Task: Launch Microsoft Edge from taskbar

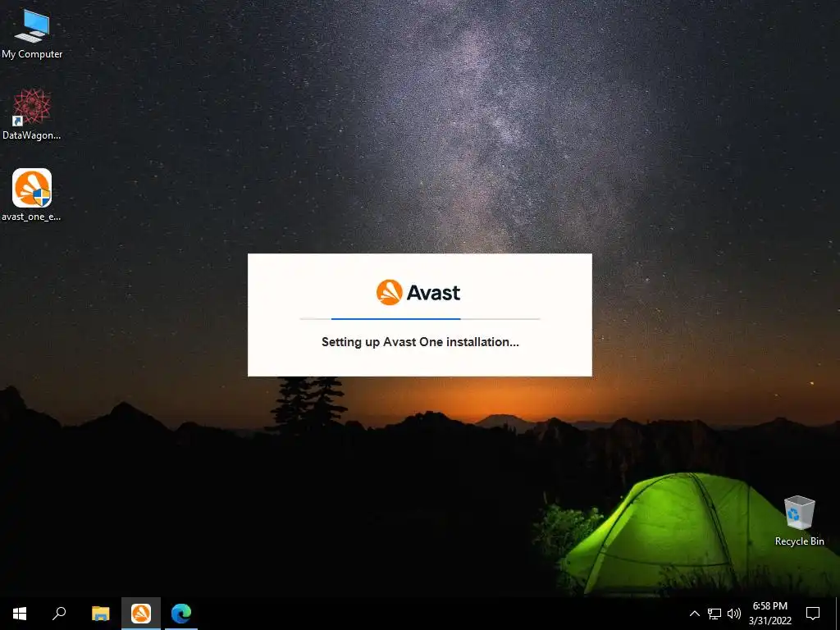Action: pos(181,614)
